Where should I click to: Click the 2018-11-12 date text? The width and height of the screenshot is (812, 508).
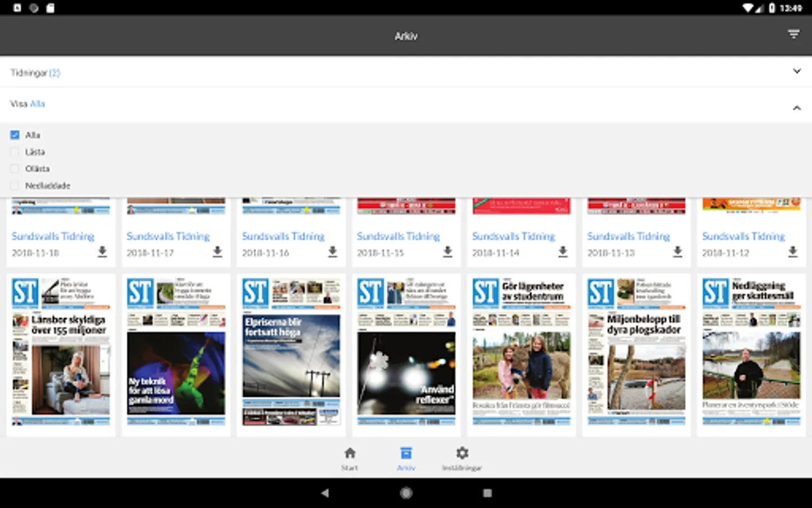(726, 253)
